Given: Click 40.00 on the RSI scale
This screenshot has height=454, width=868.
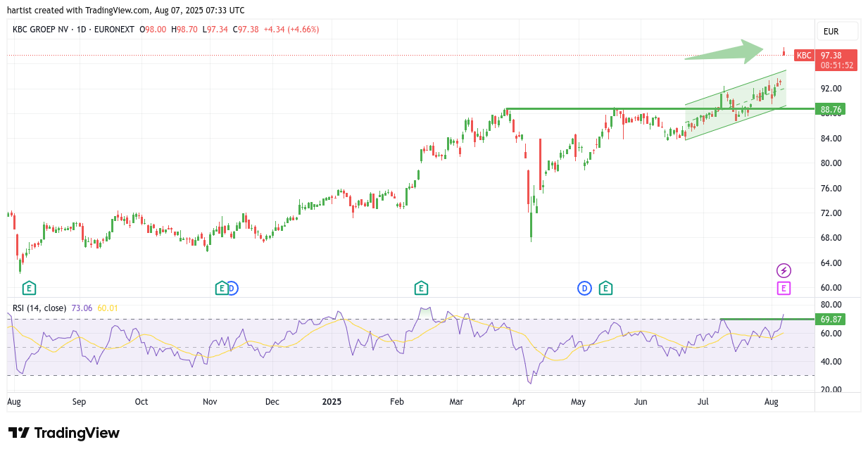Looking at the screenshot, I should (831, 362).
